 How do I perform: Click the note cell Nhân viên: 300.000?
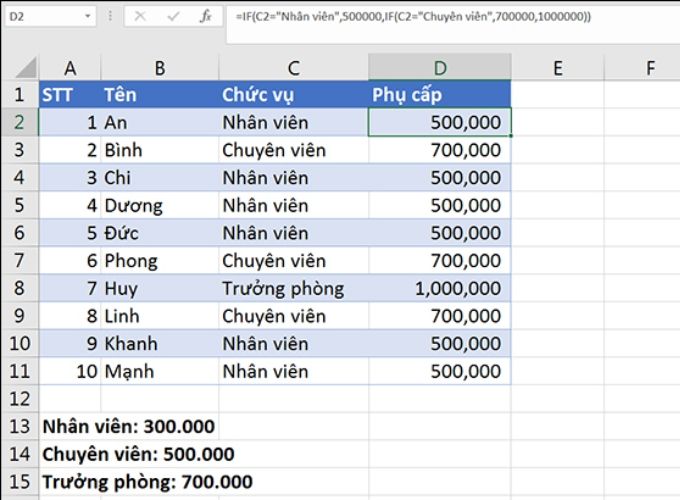(128, 427)
